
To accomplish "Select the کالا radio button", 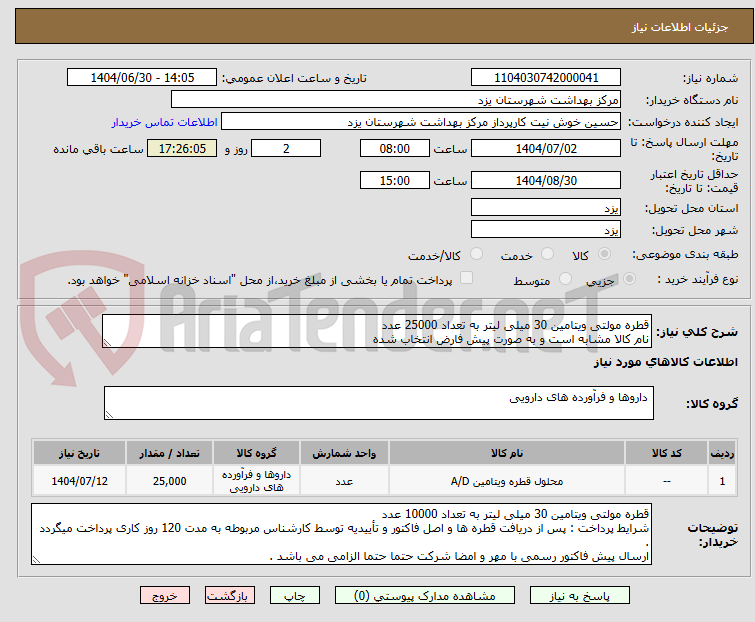I will click(604, 254).
